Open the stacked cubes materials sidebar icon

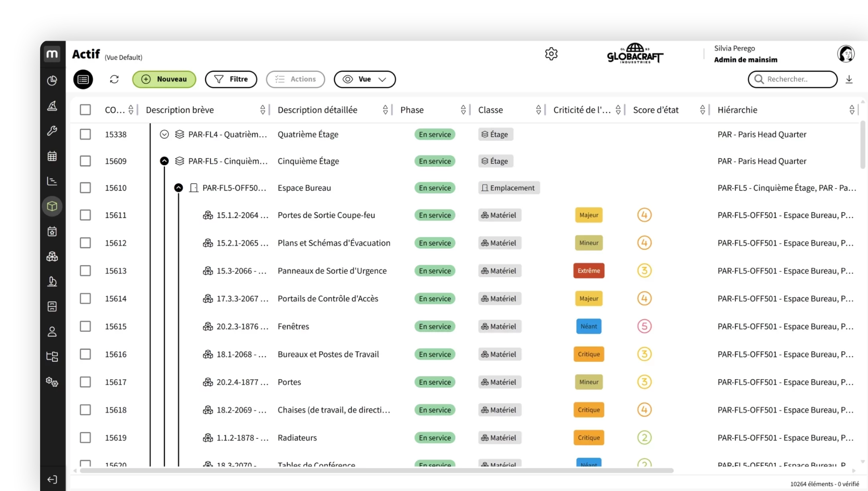pyautogui.click(x=52, y=256)
